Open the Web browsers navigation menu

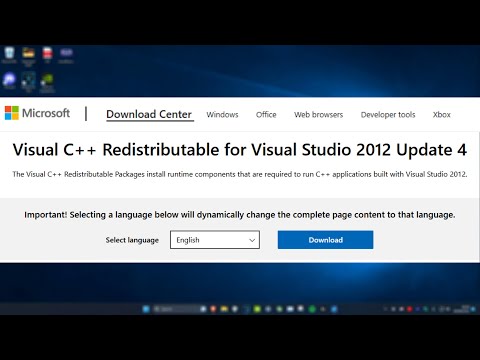coord(318,115)
